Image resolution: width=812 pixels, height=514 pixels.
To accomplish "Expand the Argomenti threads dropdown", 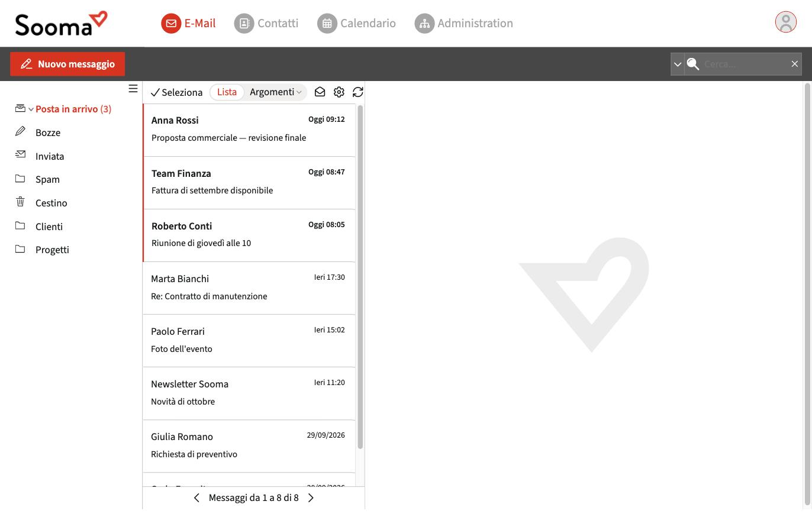I will [x=276, y=92].
